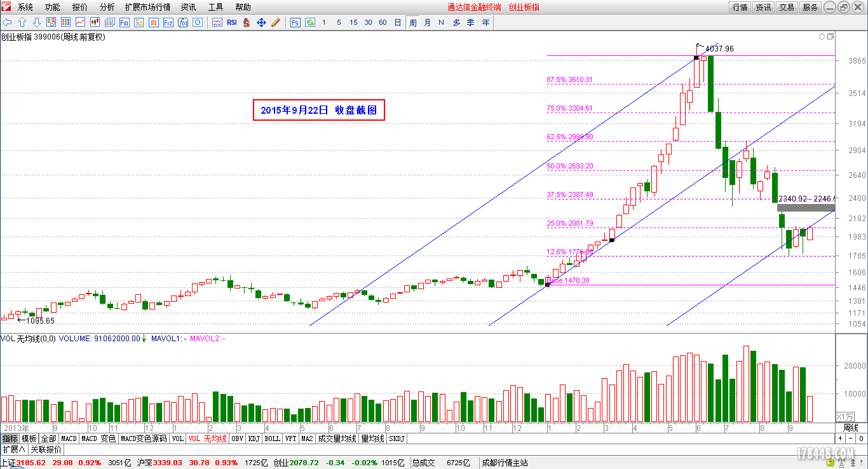Click the 行情 button at top right
This screenshot has width=868, height=469.
(x=740, y=7)
